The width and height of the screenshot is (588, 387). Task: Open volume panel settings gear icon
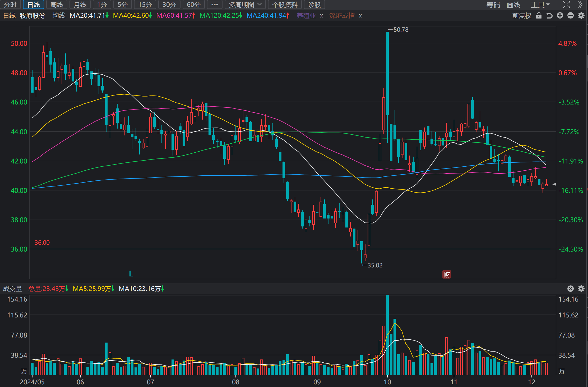[581, 289]
